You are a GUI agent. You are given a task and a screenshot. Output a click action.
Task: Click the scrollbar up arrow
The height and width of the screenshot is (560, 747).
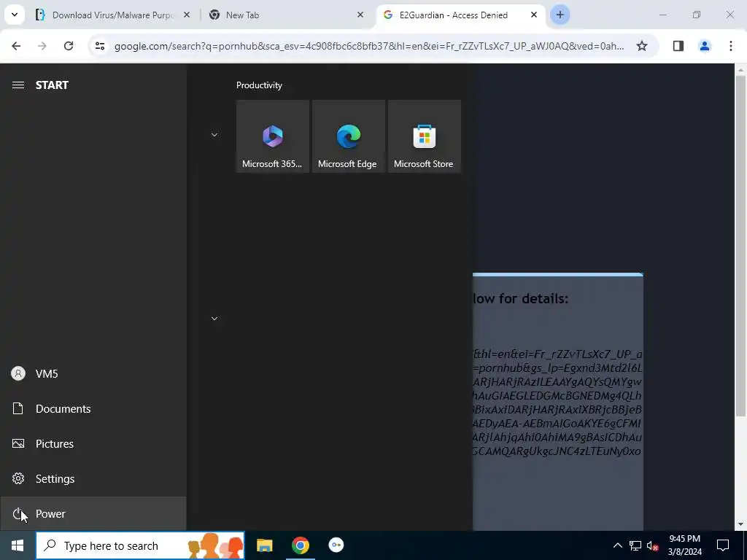click(740, 70)
